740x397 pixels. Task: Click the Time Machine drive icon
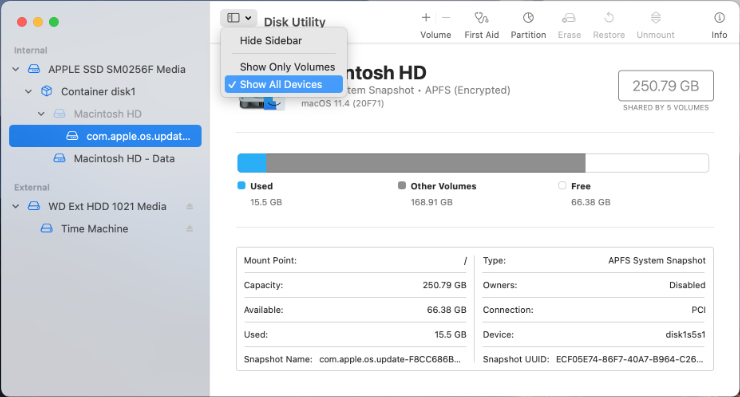pyautogui.click(x=46, y=228)
